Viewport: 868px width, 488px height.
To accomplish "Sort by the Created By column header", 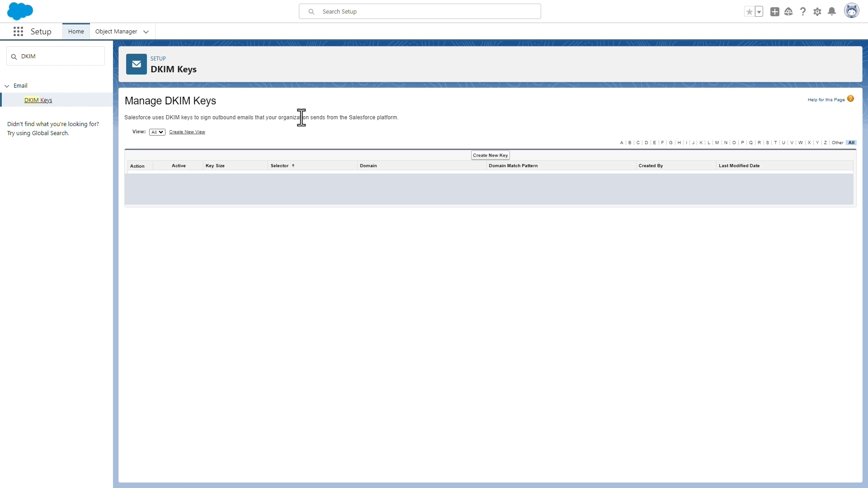I will (651, 166).
